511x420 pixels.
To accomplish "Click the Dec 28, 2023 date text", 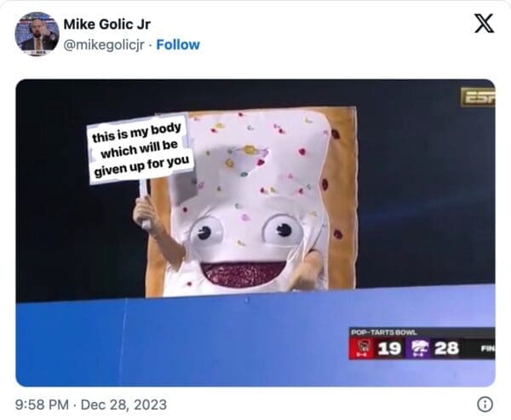I will click(x=123, y=405).
